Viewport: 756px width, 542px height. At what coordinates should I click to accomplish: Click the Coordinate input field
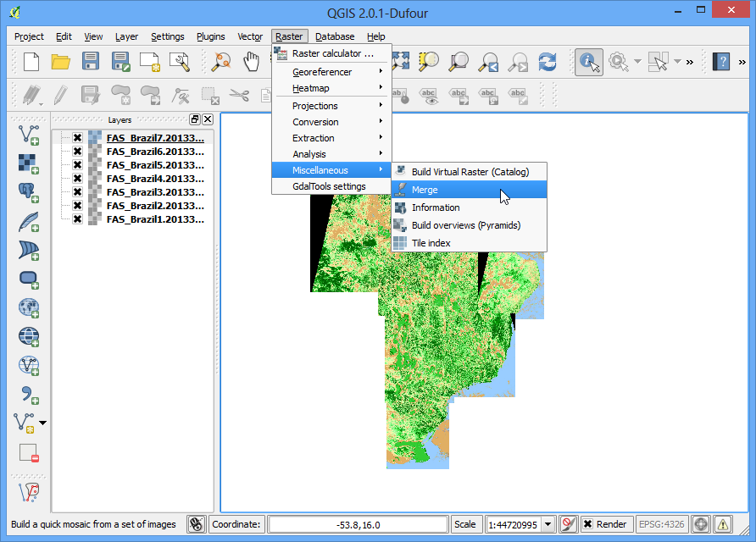(x=359, y=525)
